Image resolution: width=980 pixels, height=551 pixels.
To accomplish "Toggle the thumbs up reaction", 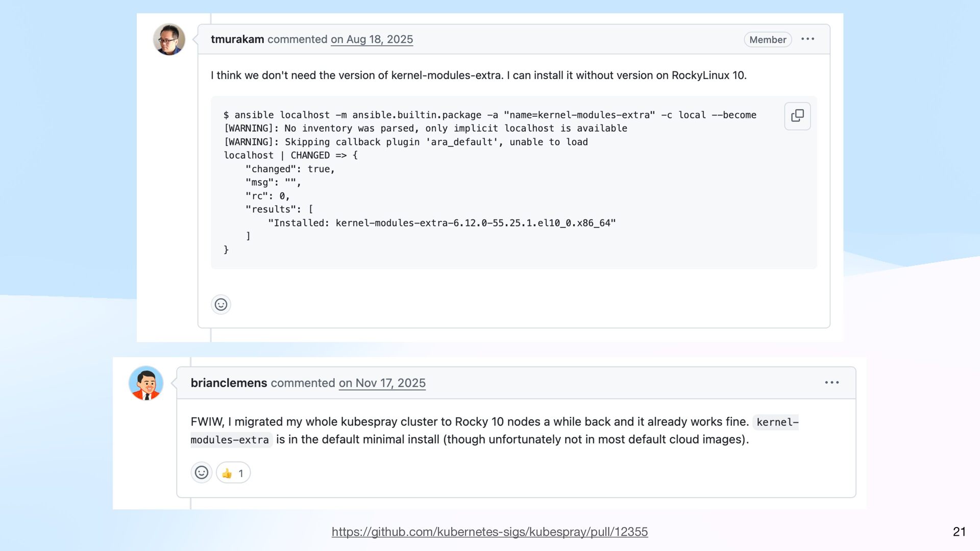I will coord(233,473).
